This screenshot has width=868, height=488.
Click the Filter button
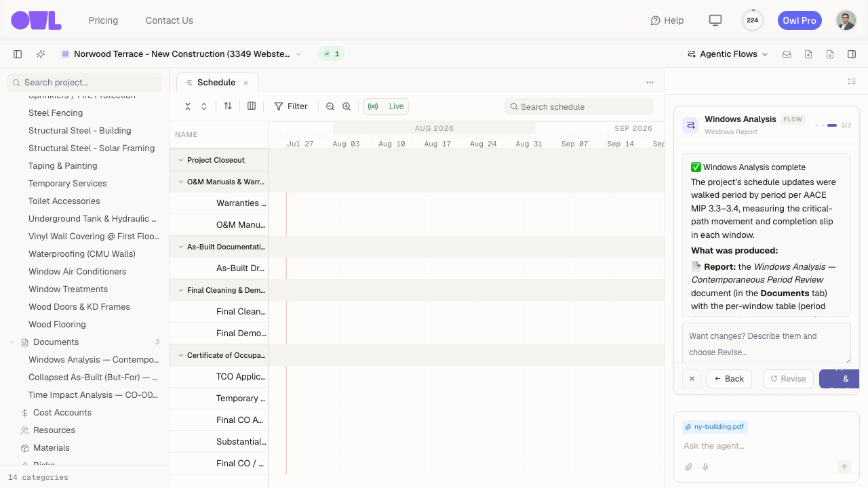click(x=291, y=106)
